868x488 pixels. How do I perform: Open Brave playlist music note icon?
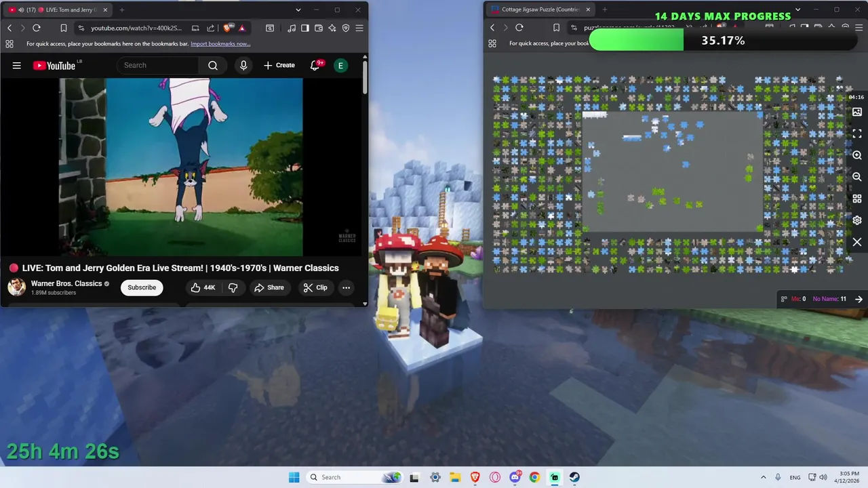292,28
